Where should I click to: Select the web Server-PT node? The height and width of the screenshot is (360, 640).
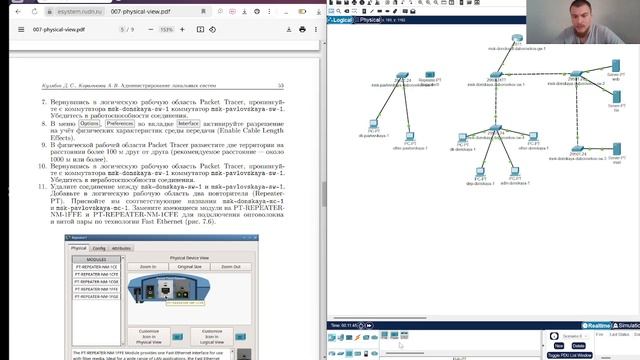tap(616, 66)
